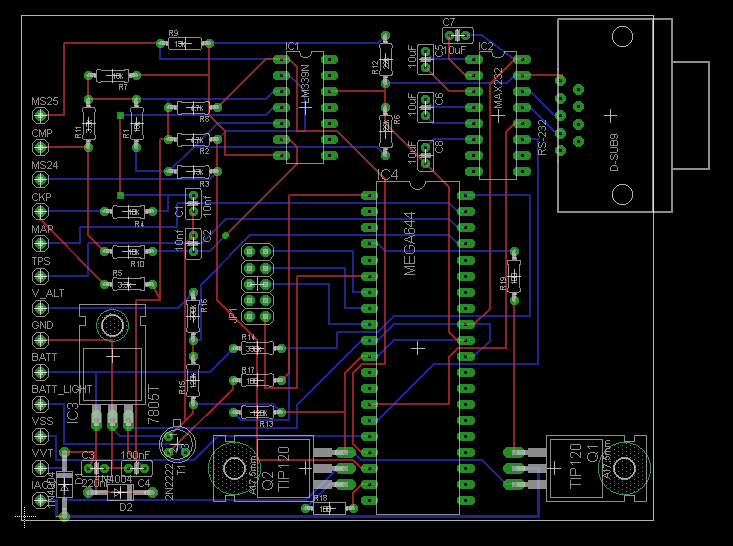Click the D2 diode body

coord(120,492)
